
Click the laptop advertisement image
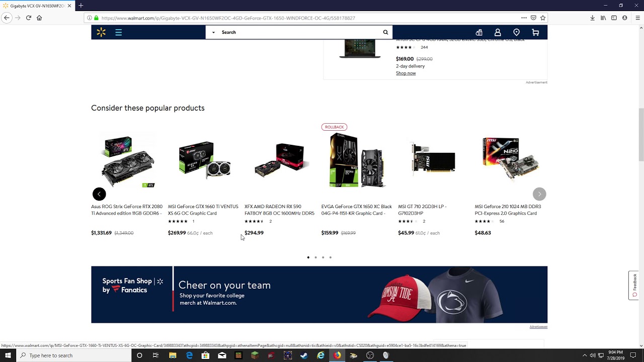360,49
